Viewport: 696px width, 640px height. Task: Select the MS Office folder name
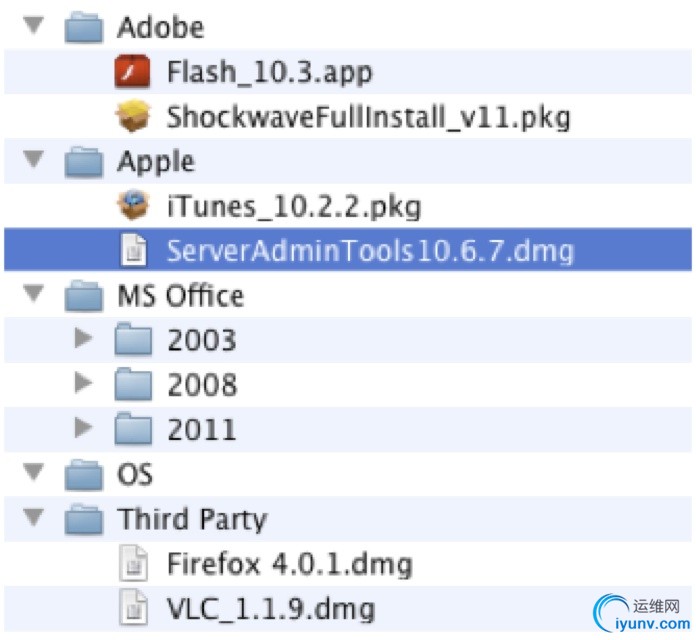click(181, 296)
